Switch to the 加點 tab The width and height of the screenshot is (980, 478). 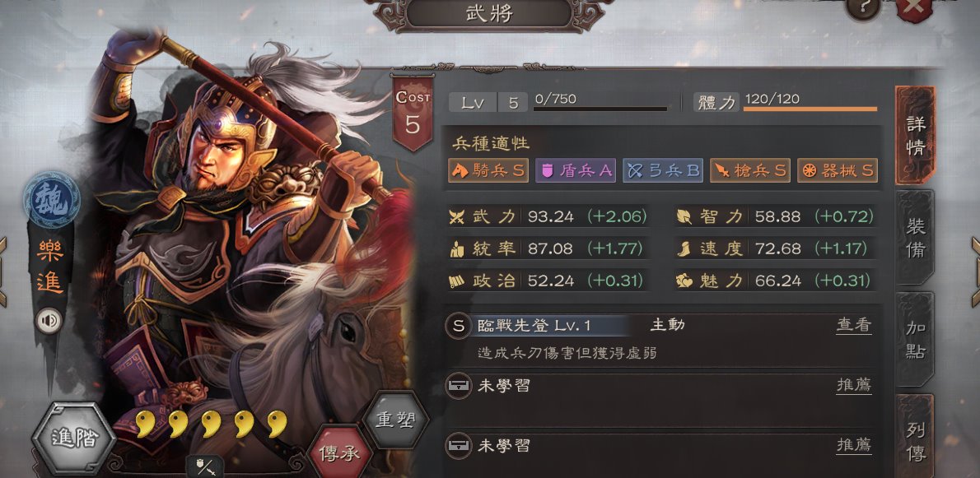click(915, 339)
